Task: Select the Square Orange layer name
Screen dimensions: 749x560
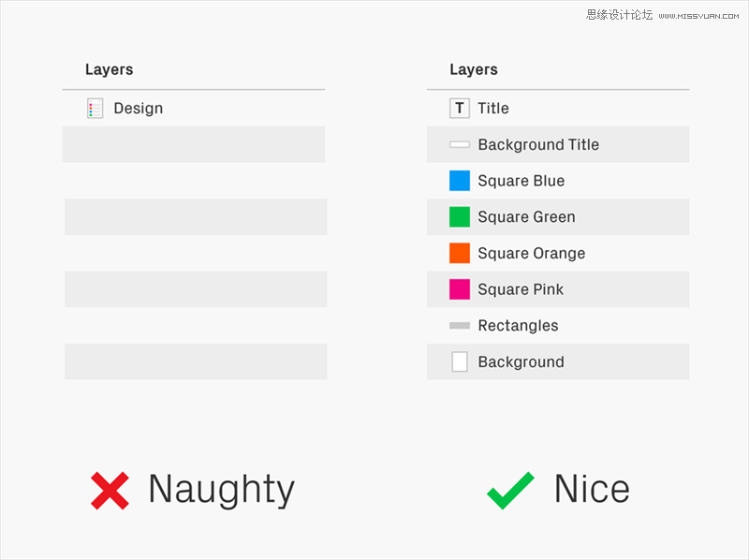Action: click(531, 254)
